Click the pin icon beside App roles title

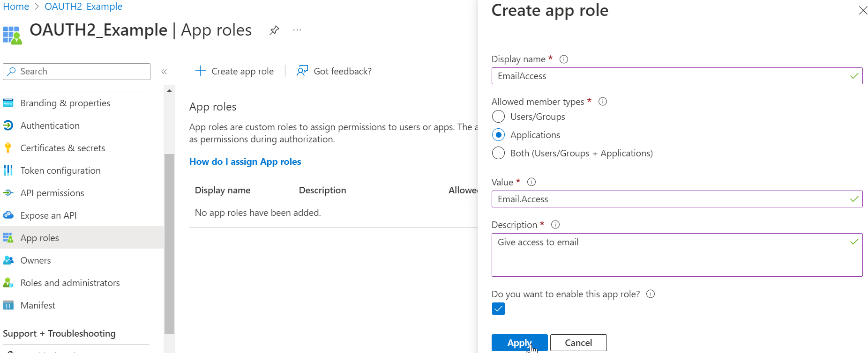coord(274,30)
